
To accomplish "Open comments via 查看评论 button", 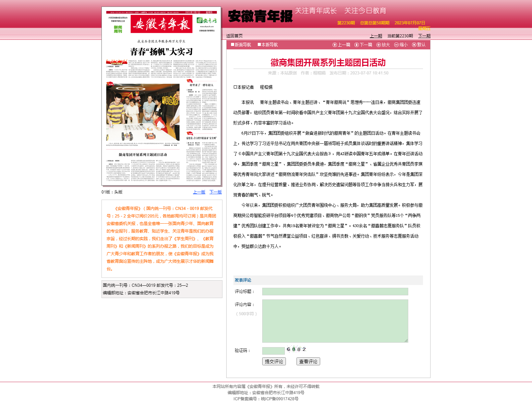I will (x=308, y=362).
